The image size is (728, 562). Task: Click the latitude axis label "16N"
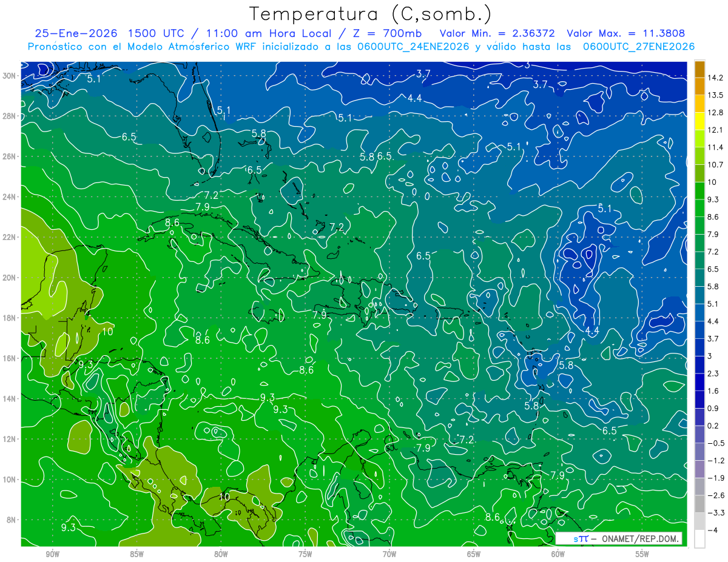click(10, 358)
